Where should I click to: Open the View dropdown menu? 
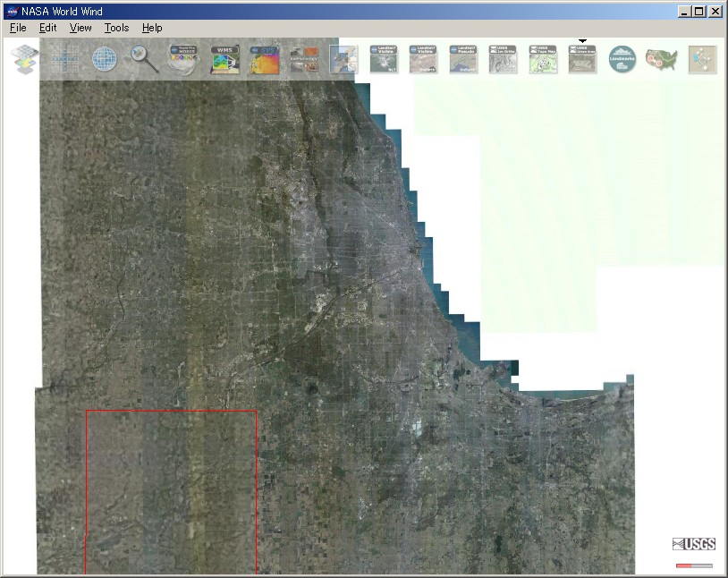(x=80, y=28)
